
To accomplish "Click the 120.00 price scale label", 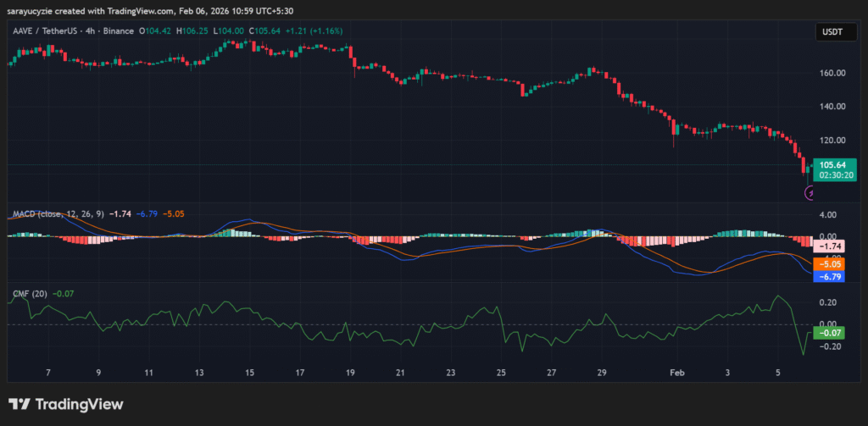I will 834,141.
